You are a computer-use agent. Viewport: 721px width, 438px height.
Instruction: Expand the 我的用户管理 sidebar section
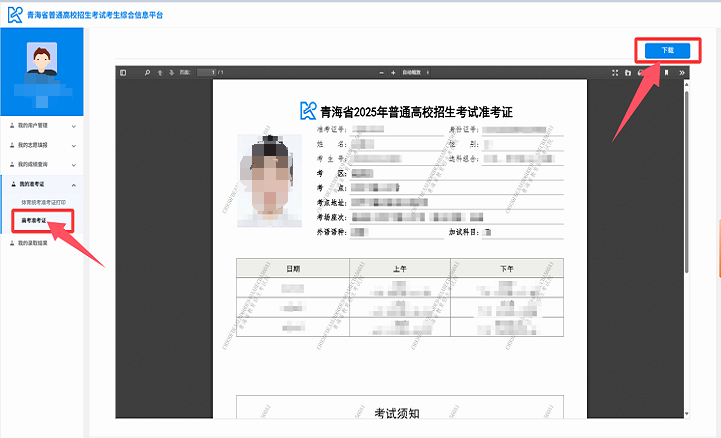click(41, 126)
